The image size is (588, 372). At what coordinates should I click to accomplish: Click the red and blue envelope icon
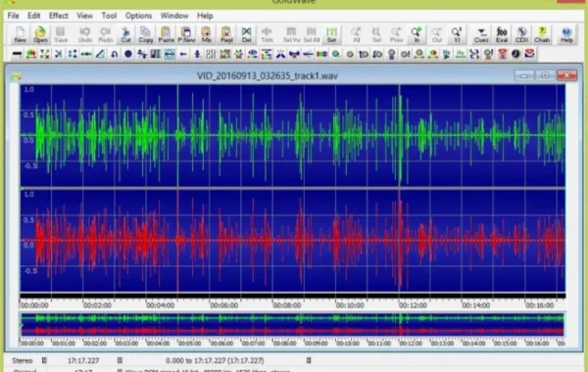coord(529,54)
